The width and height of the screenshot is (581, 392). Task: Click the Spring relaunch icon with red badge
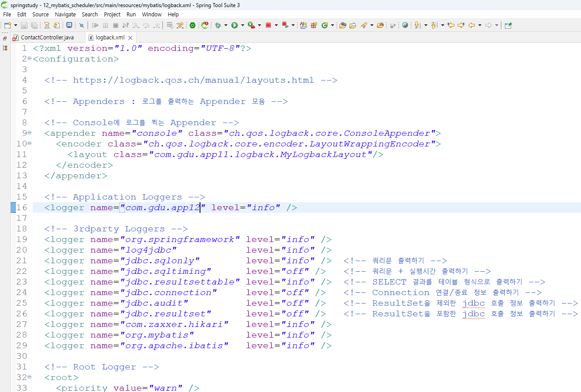pos(205,25)
